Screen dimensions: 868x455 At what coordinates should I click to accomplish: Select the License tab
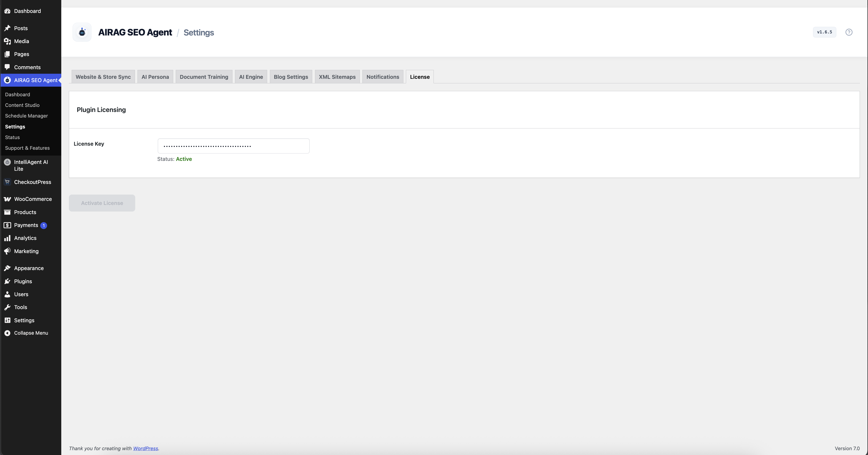420,77
